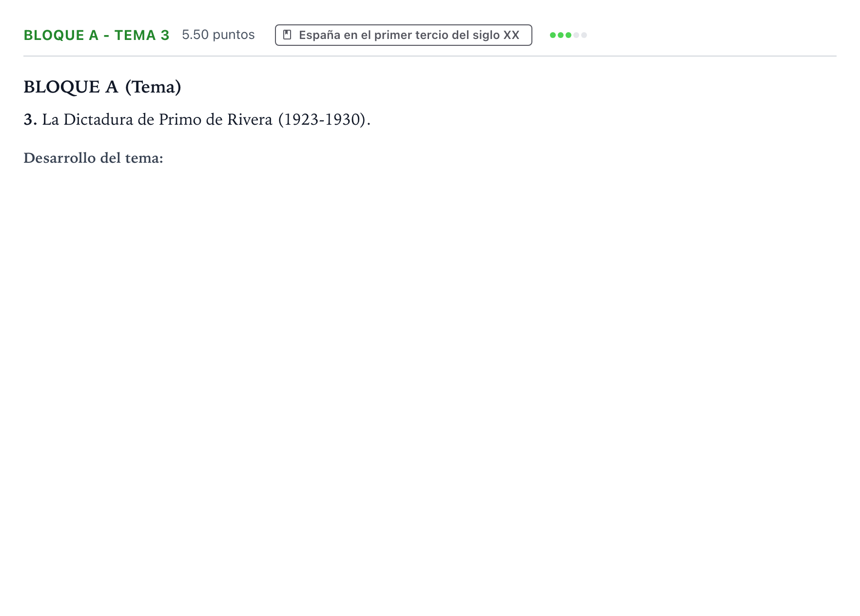The height and width of the screenshot is (616, 860).
Task: Click the fourth grey difficulty dot
Action: (576, 35)
